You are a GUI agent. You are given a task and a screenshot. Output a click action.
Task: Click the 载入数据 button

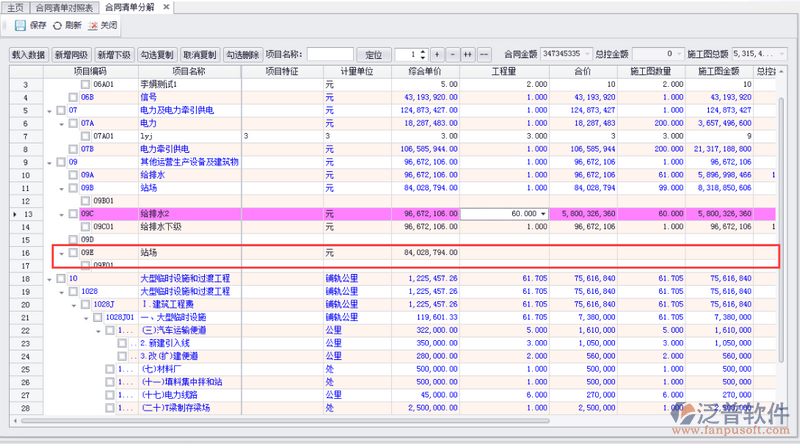(28, 54)
